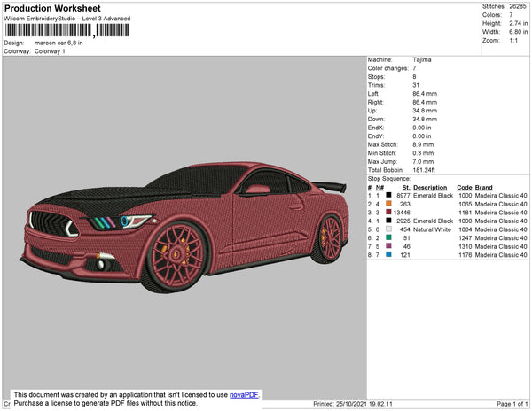Click the Machine value 'Tajima'

tap(422, 59)
